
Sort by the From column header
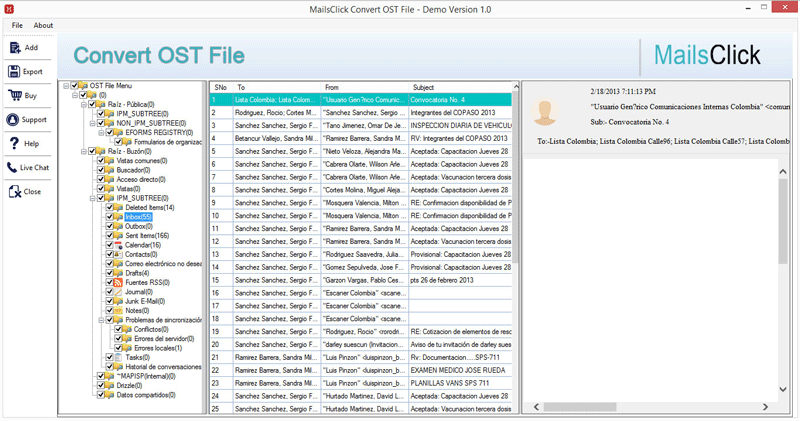365,87
